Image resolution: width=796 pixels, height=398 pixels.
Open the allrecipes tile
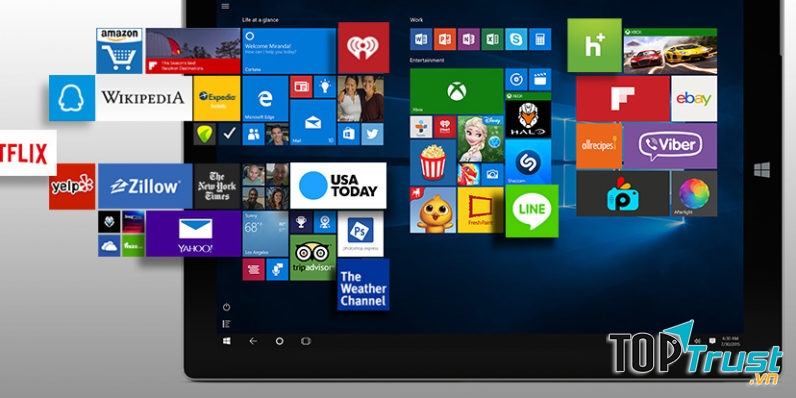click(599, 146)
